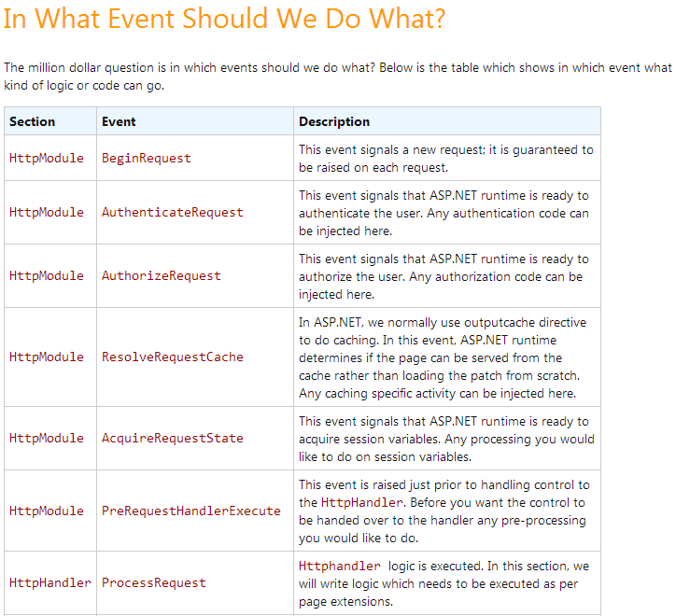Click the intro paragraph 'The million dollar question'
The image size is (676, 616).
pos(338,77)
